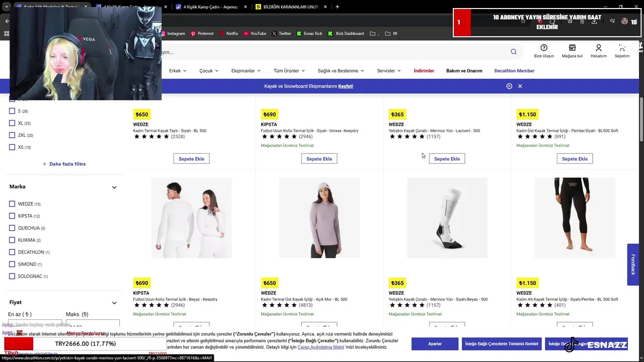Check the WEDZE brand filter

click(12, 204)
